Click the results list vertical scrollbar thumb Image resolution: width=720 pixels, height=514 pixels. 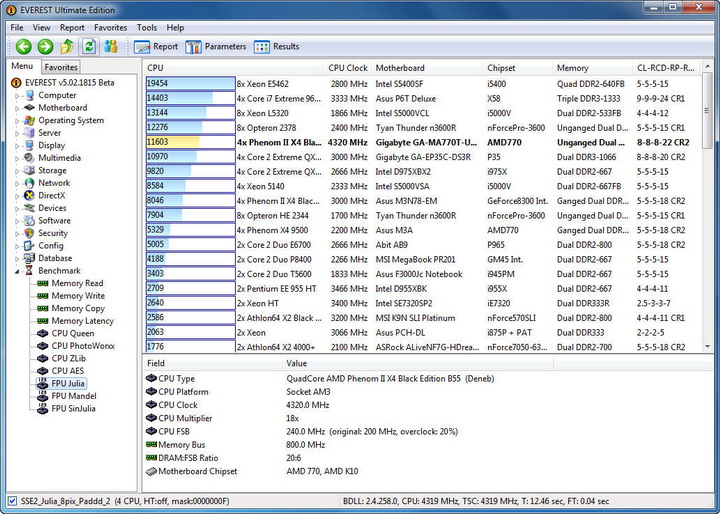[x=707, y=111]
